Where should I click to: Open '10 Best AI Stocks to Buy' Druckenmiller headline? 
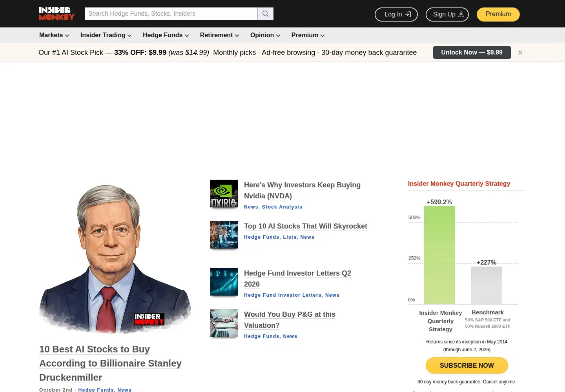tap(110, 363)
